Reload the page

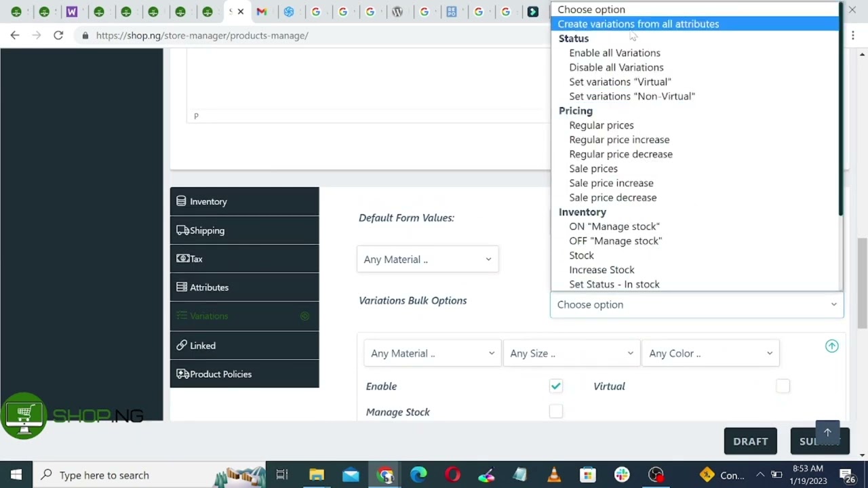coord(58,35)
